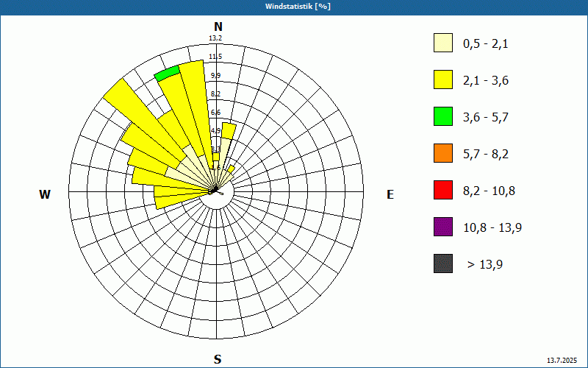Click the 8,2 radial axis value

[215, 94]
